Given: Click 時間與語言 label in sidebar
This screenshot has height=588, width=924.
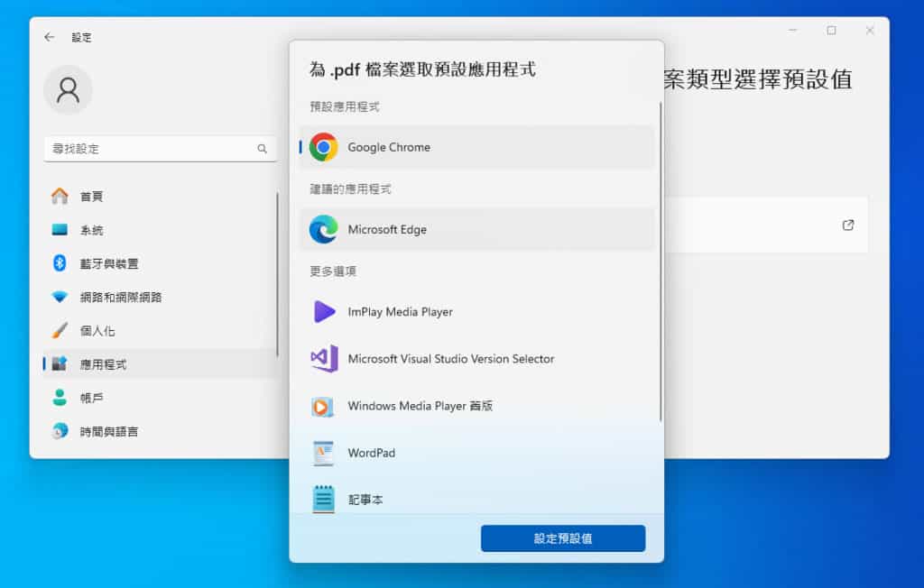Looking at the screenshot, I should (109, 431).
